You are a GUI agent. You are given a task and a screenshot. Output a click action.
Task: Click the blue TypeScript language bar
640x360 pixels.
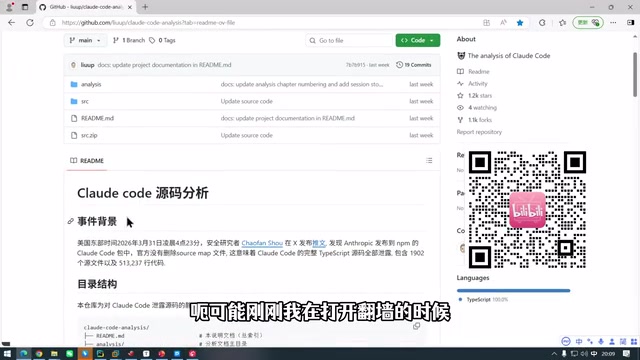pos(513,291)
